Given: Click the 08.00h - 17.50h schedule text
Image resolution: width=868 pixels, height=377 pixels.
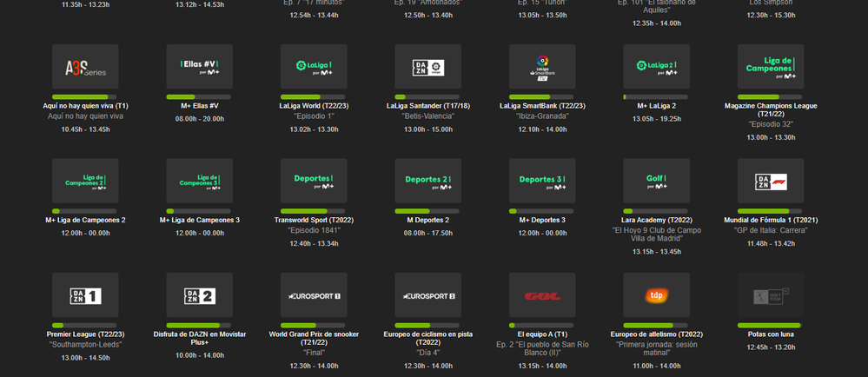Looking at the screenshot, I should point(427,233).
